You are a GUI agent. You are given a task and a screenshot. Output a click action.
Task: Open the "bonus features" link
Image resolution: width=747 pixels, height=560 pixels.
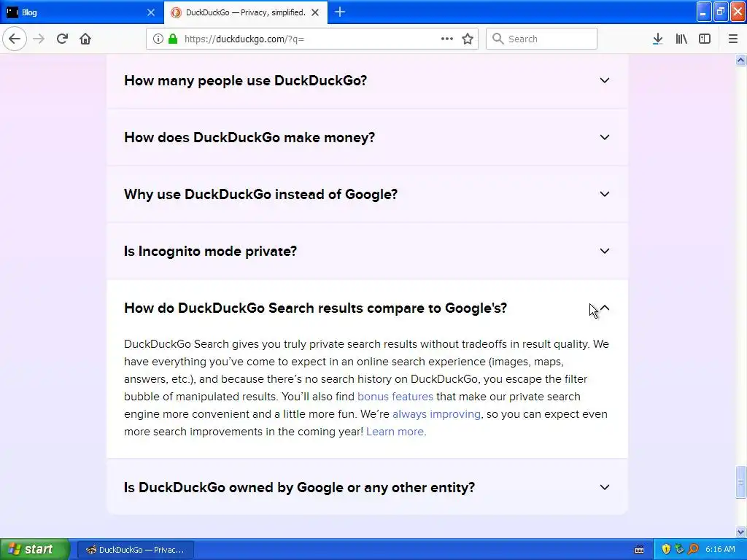[x=395, y=397]
